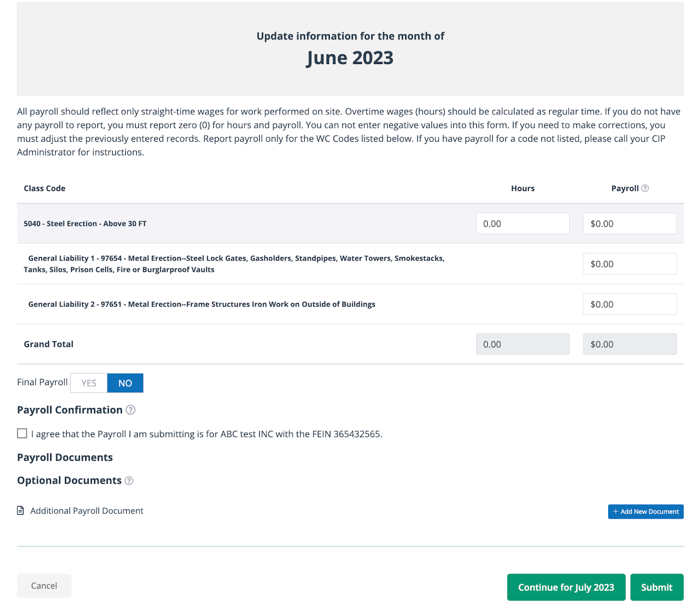The image size is (700, 611).
Task: Click the Add New Document button
Action: [x=645, y=511]
